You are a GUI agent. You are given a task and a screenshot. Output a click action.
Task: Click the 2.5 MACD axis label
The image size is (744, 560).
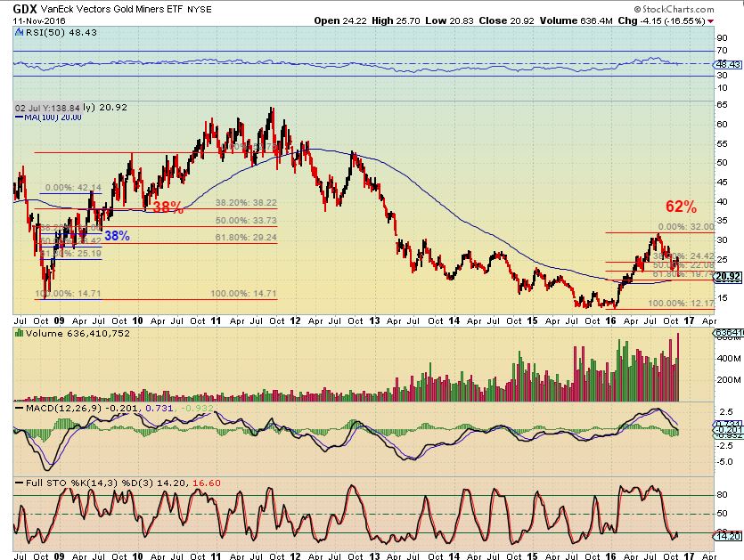(727, 412)
